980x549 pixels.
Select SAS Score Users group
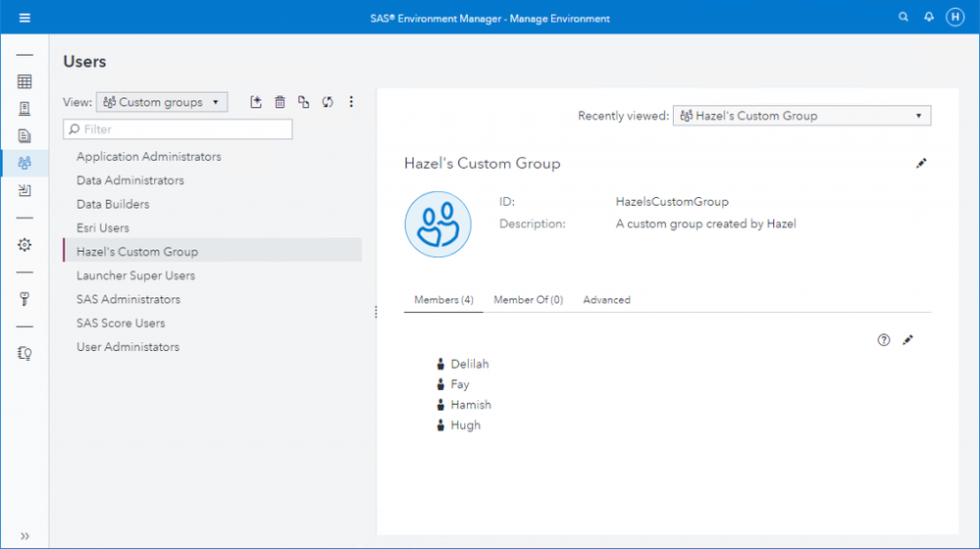[213, 323]
